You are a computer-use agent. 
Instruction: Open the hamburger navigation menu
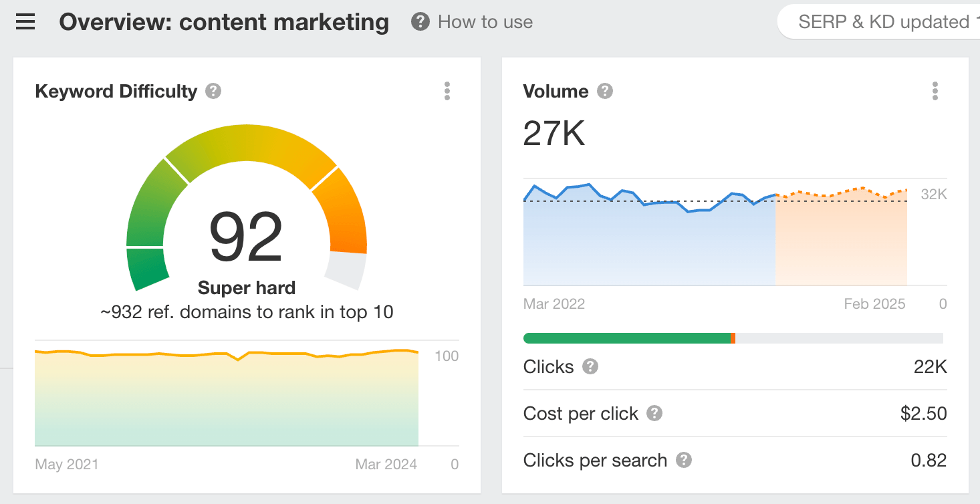click(x=25, y=22)
